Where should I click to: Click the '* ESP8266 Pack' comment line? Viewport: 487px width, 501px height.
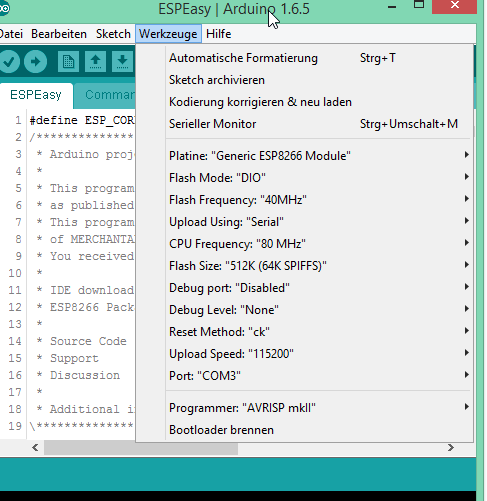[x=85, y=307]
